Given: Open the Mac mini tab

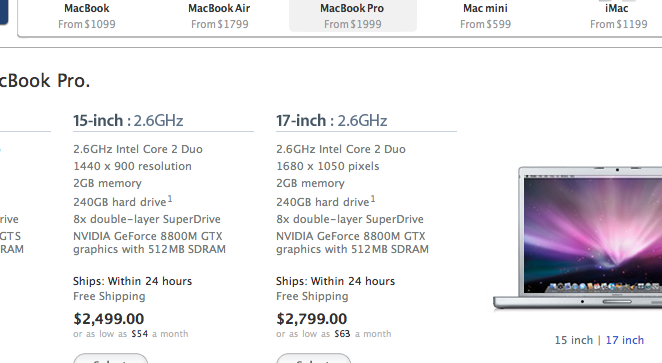Looking at the screenshot, I should (486, 16).
